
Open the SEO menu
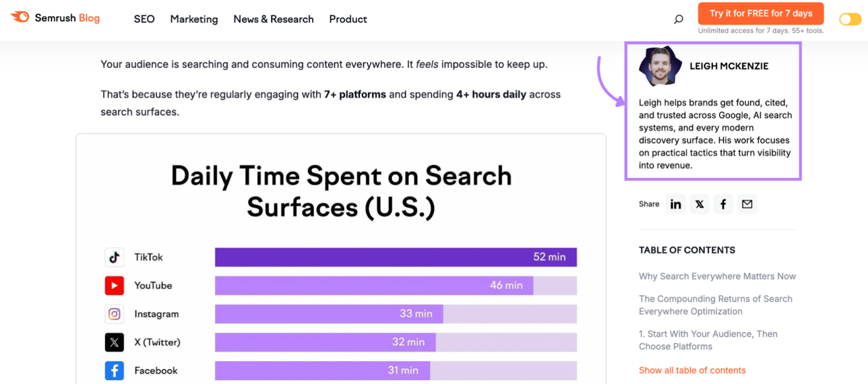point(144,19)
